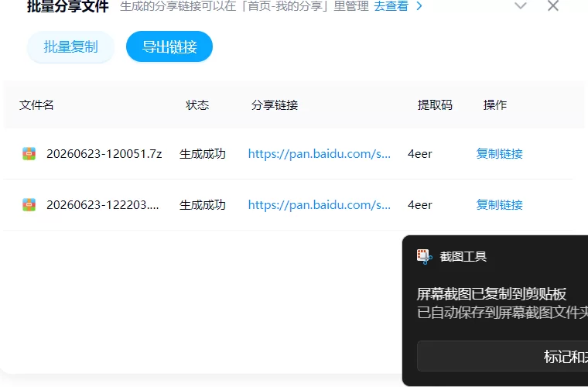Click the 分享链接 column header
The height and width of the screenshot is (387, 588).
(x=275, y=105)
